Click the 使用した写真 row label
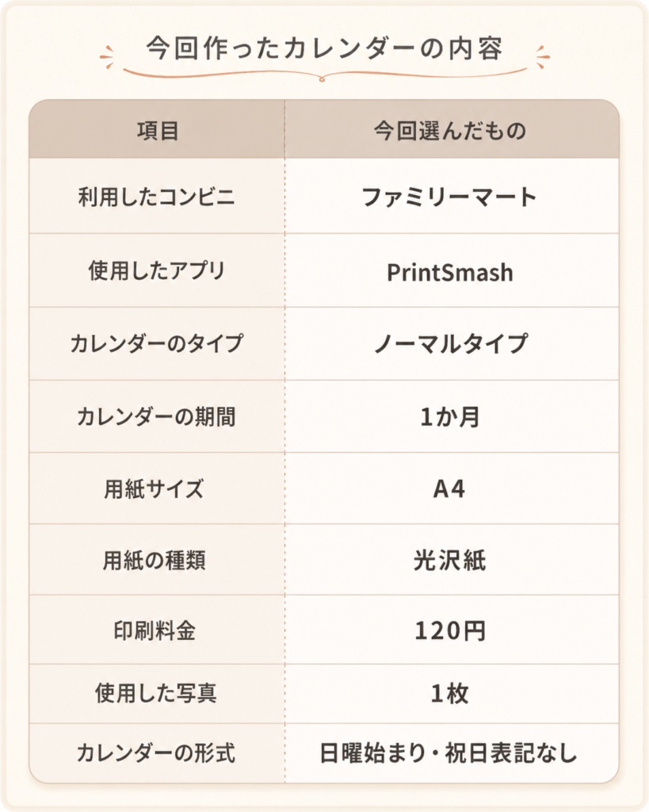 tap(156, 693)
